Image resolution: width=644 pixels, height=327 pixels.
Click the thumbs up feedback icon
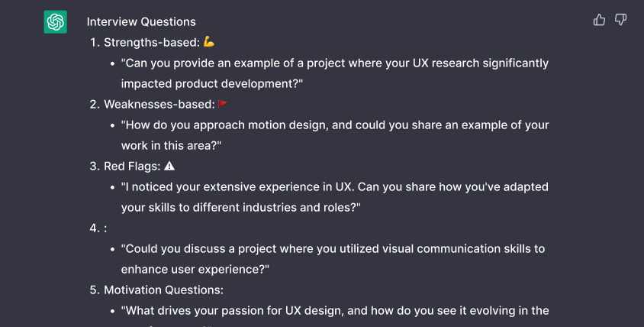[x=599, y=20]
